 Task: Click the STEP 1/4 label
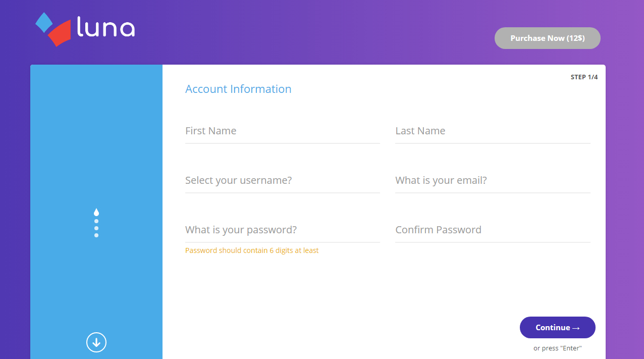pyautogui.click(x=584, y=77)
